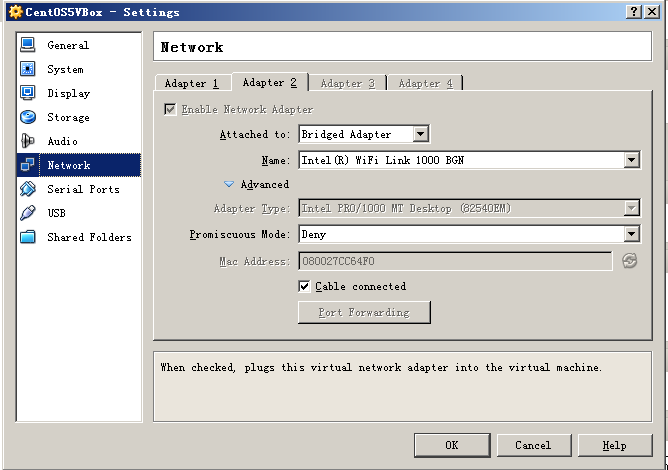Image resolution: width=668 pixels, height=470 pixels.
Task: Select the Adapter 2 tab
Action: [x=270, y=82]
